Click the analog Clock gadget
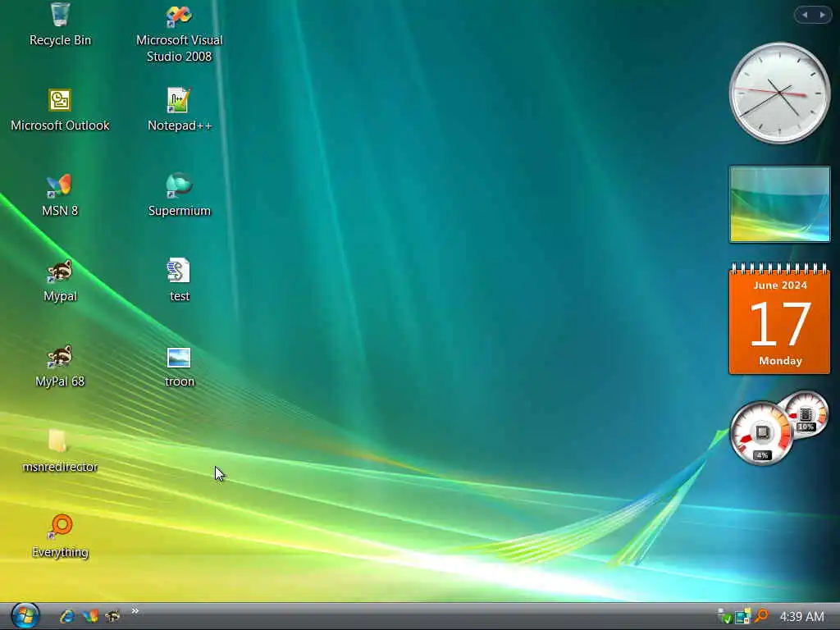The height and width of the screenshot is (630, 840). (x=779, y=94)
